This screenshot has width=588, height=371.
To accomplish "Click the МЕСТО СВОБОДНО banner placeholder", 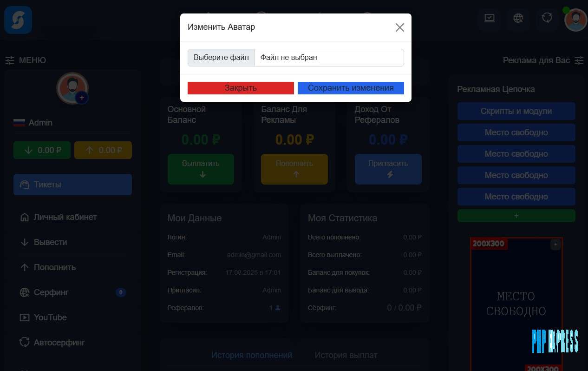I will point(516,304).
